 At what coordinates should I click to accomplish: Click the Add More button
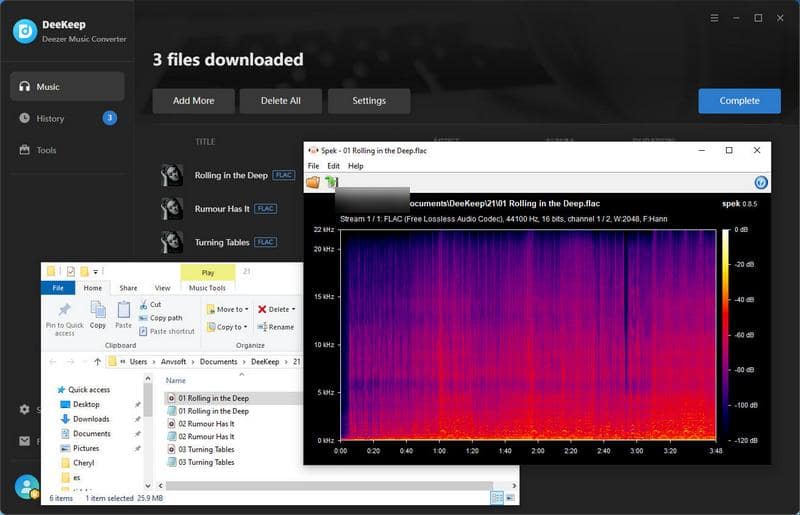click(193, 101)
